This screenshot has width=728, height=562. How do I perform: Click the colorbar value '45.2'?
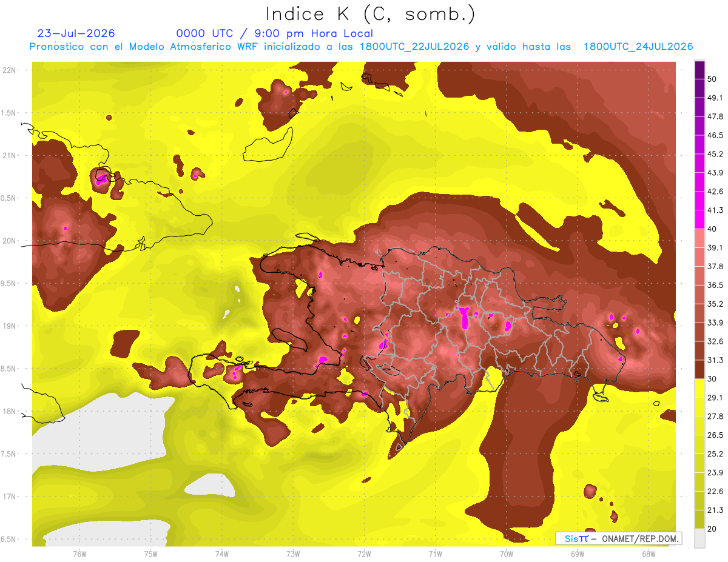click(x=715, y=154)
